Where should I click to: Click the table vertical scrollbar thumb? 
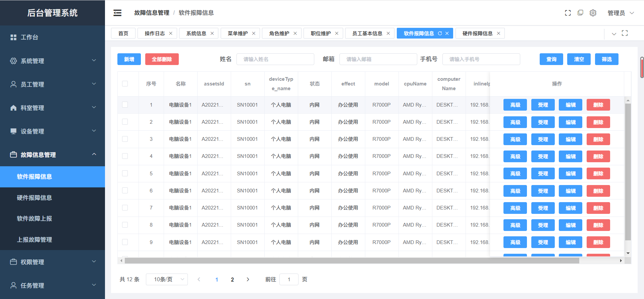(x=628, y=172)
